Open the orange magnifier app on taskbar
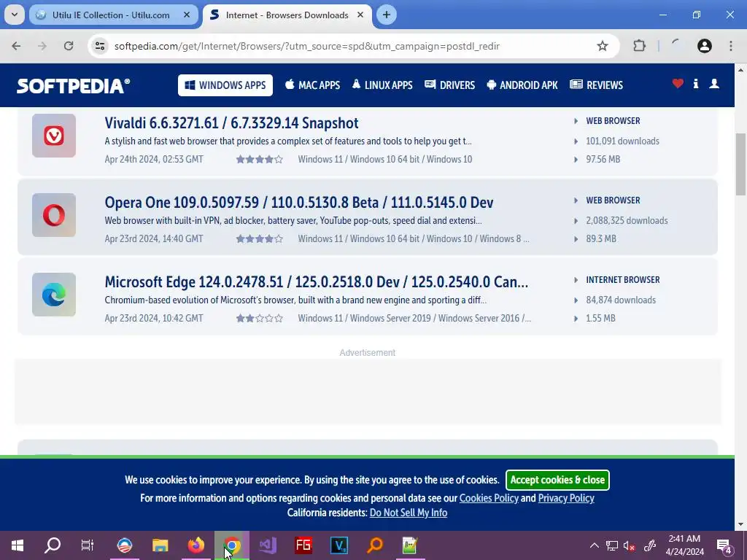747x560 pixels. pos(375,545)
